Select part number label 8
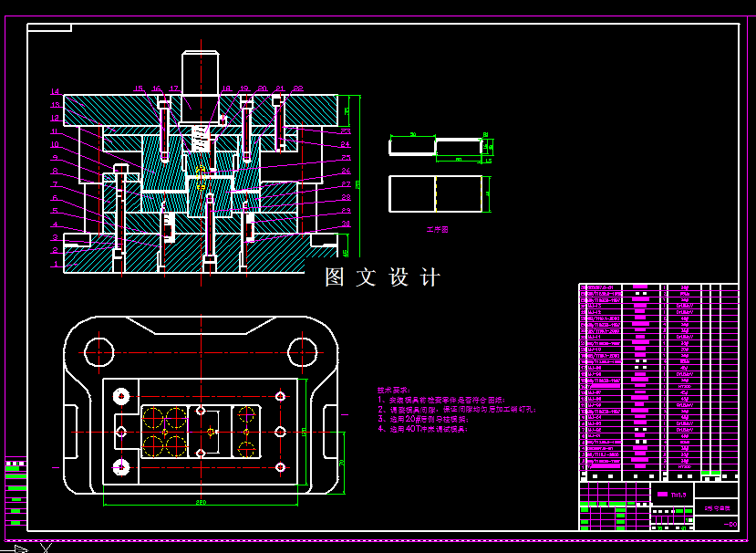Viewport: 756px width, 553px height. (x=56, y=171)
